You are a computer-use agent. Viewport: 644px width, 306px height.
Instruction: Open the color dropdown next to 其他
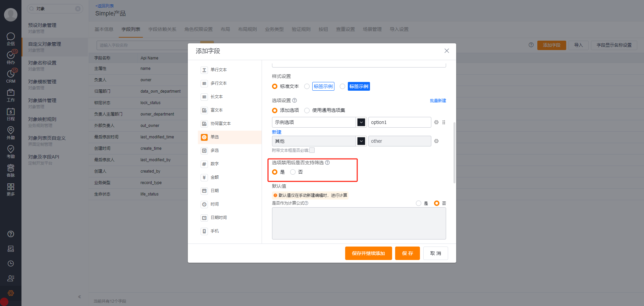coord(361,141)
